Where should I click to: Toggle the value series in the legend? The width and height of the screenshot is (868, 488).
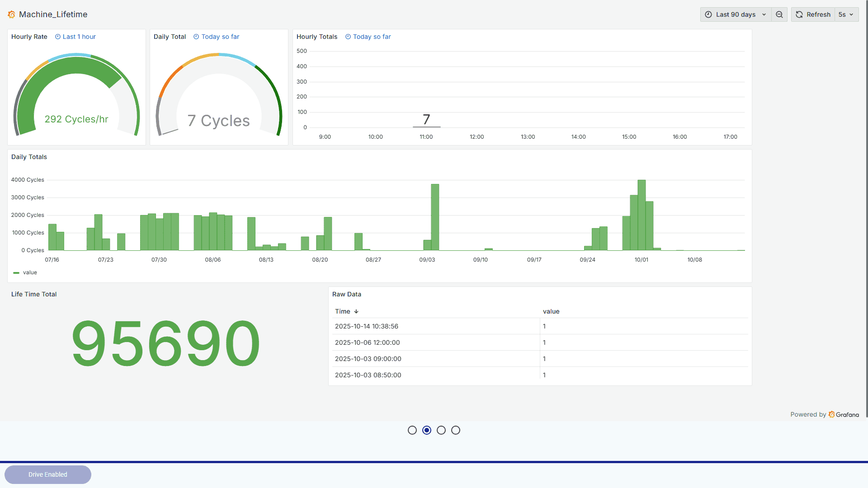[x=30, y=272]
